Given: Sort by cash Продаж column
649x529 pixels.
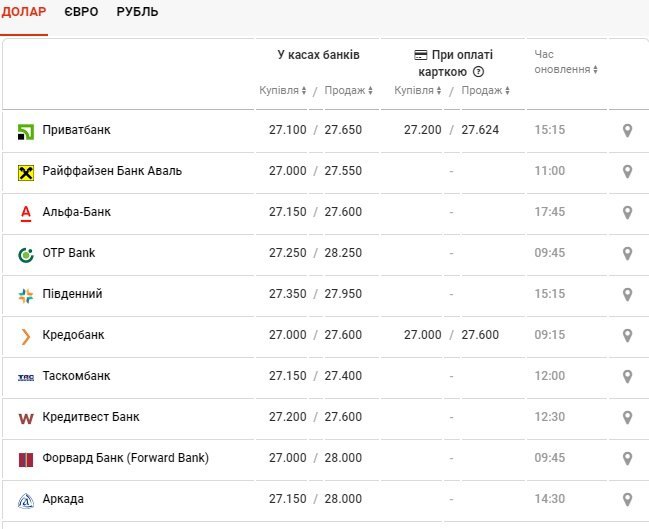Looking at the screenshot, I should (x=348, y=91).
